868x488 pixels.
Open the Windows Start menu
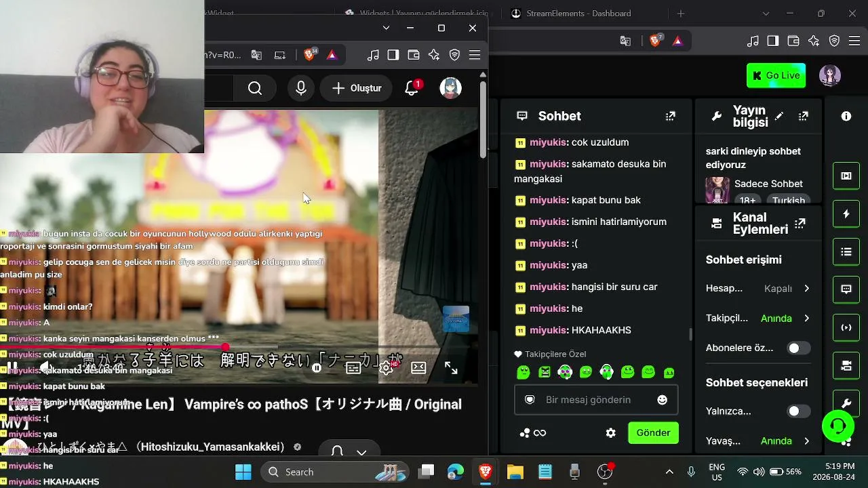click(243, 472)
